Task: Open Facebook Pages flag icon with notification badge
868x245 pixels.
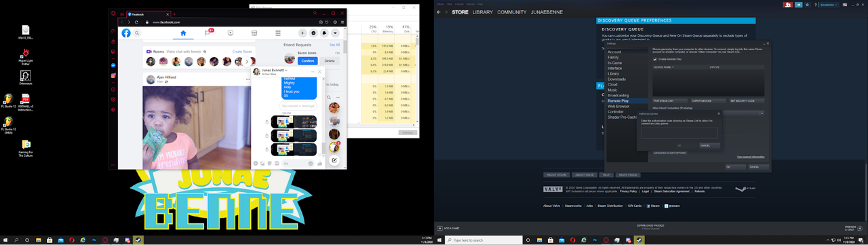Action: pyautogui.click(x=208, y=33)
